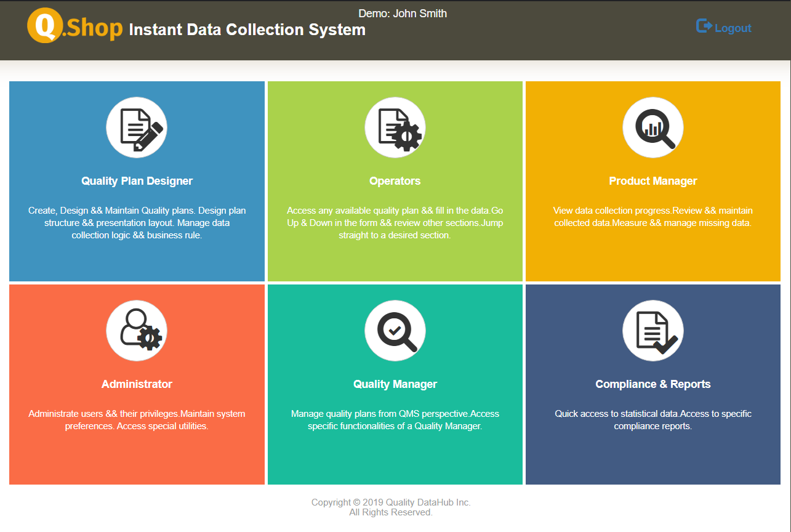This screenshot has width=791, height=532.
Task: Click the Quality Plan Designer description text
Action: (x=137, y=223)
